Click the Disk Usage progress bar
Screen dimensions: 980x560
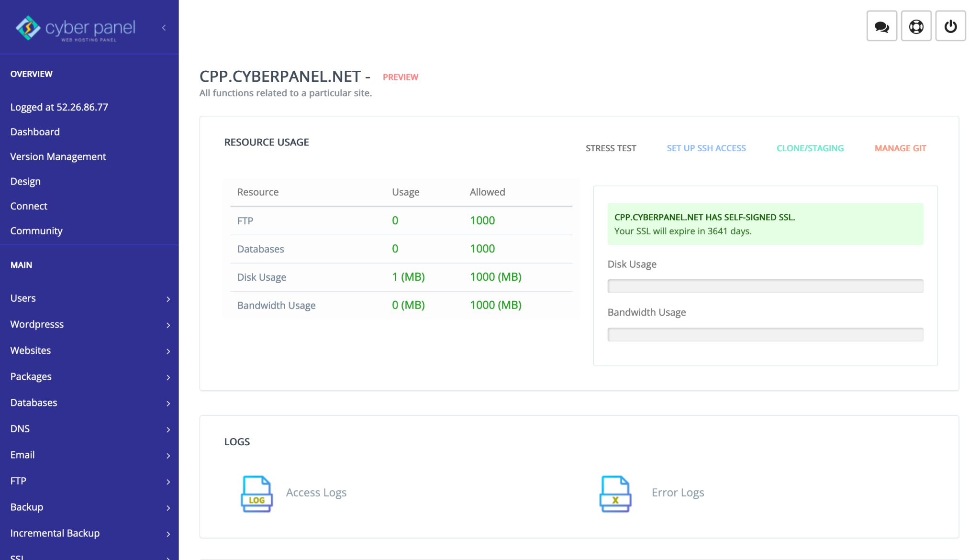[765, 286]
